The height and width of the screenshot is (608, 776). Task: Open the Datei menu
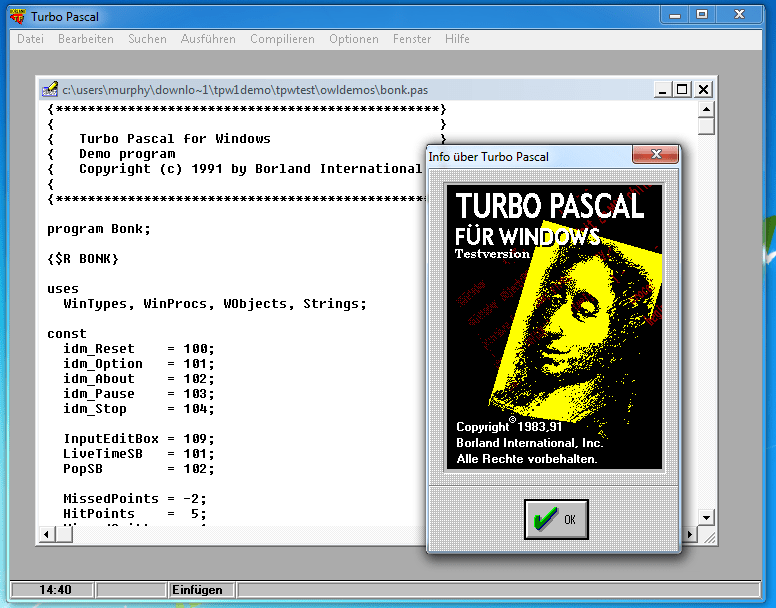[30, 39]
